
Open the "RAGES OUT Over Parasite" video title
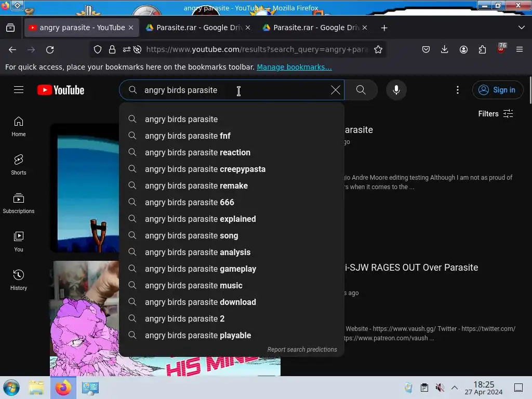click(411, 268)
